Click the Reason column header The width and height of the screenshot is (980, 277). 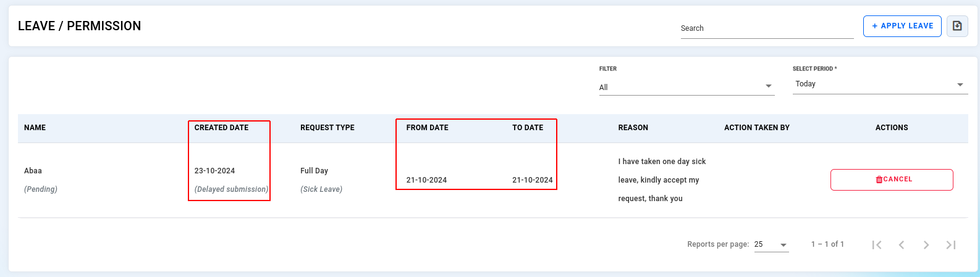click(x=633, y=128)
